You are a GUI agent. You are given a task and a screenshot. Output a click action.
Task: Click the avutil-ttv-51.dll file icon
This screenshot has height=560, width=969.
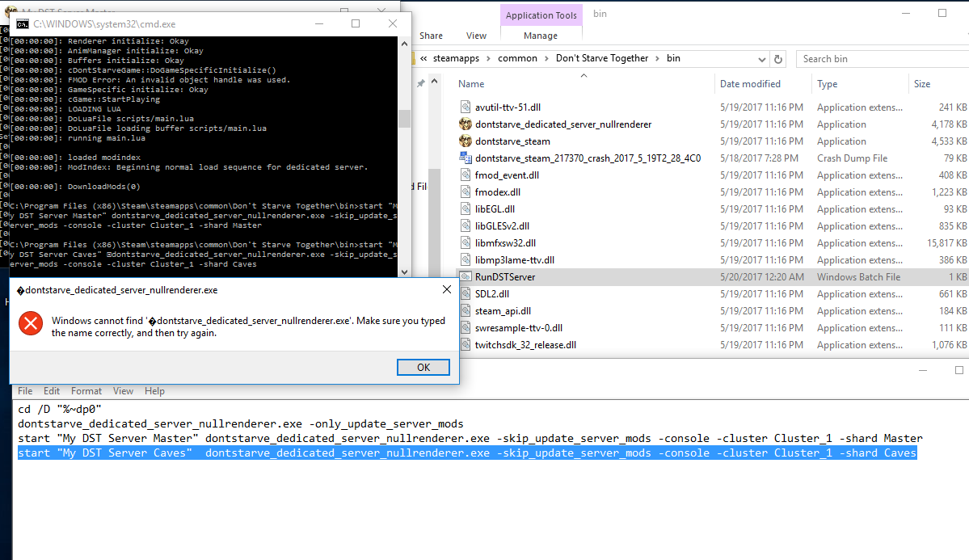click(466, 107)
